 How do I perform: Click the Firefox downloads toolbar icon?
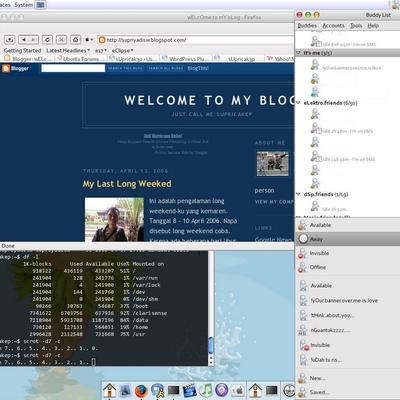coord(10,40)
